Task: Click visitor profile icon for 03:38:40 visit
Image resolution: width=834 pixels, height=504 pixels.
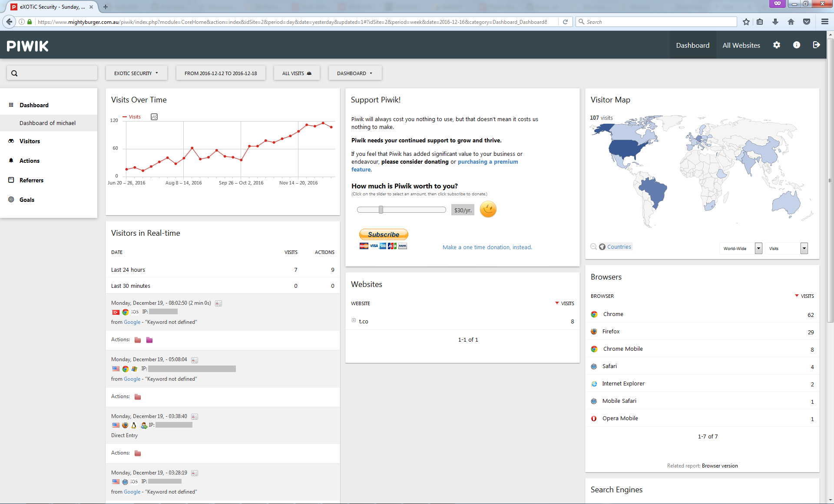Action: coord(195,417)
